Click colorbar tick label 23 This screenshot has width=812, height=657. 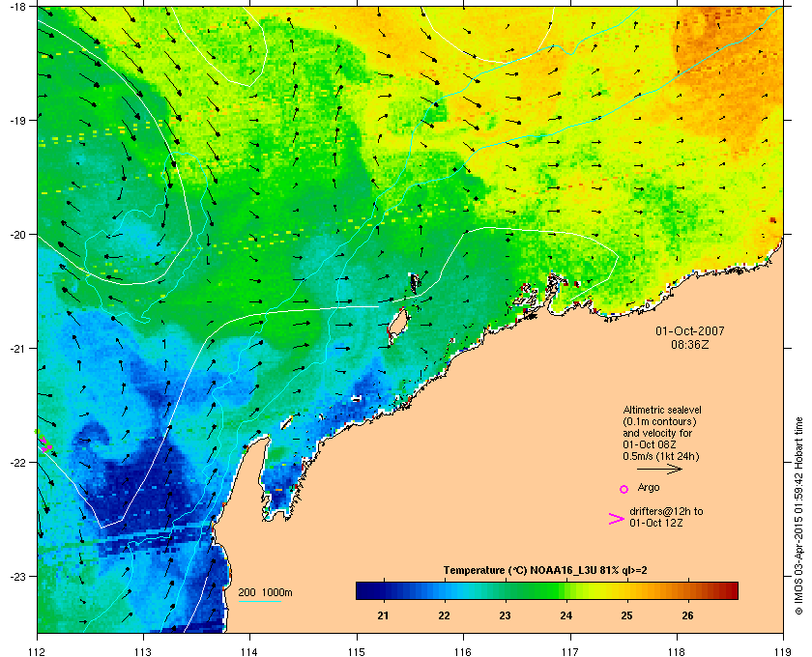point(505,615)
